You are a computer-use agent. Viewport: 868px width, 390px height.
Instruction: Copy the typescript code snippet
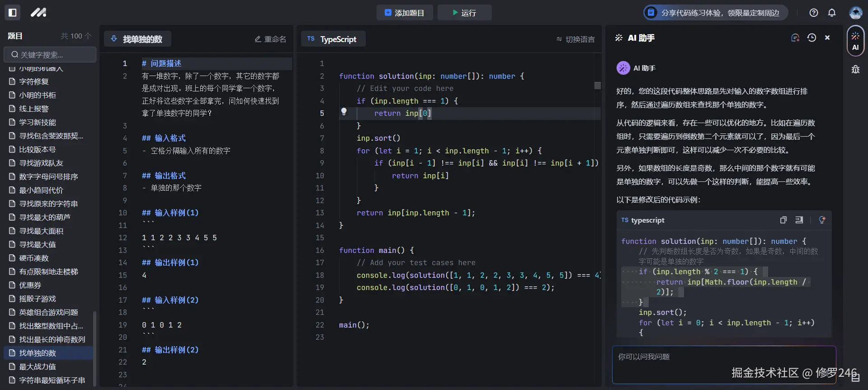(783, 220)
